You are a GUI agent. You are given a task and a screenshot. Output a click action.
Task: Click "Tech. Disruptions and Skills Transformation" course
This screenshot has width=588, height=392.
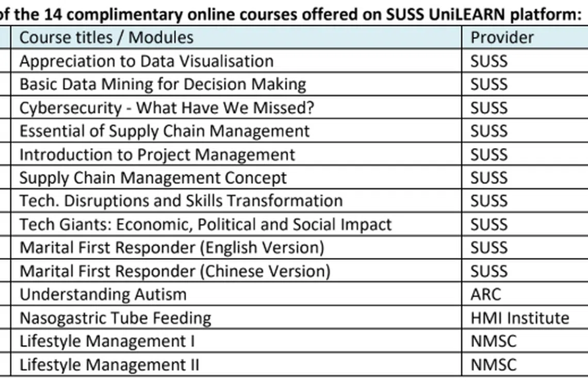pyautogui.click(x=181, y=201)
